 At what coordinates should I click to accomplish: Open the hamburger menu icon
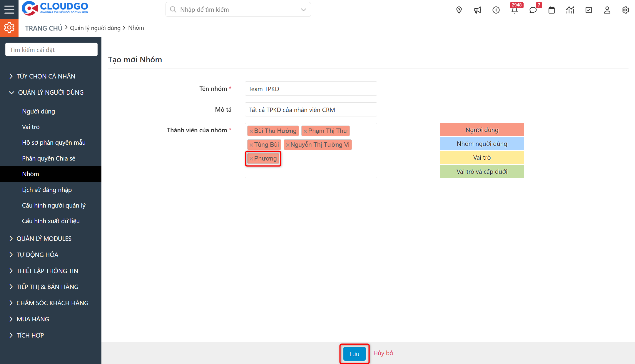click(x=9, y=9)
